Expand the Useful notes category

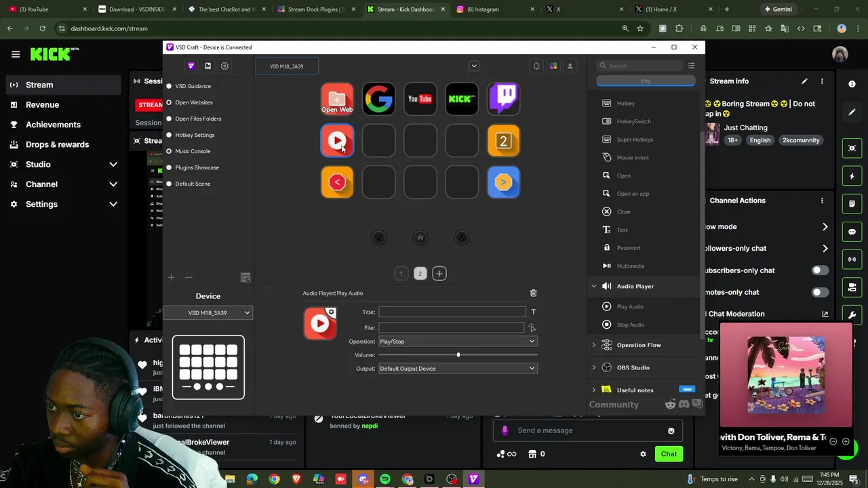[x=594, y=390]
